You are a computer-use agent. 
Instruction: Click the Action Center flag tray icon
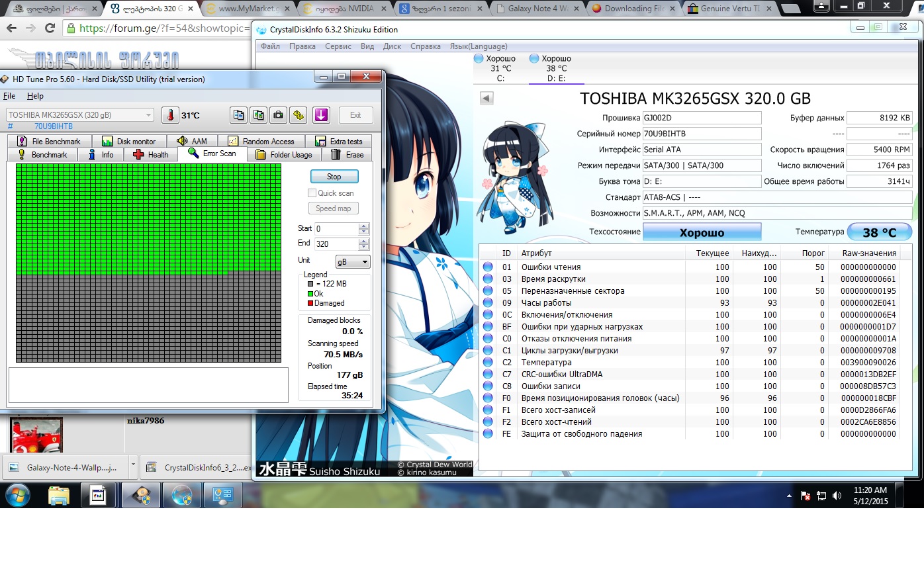[806, 496]
